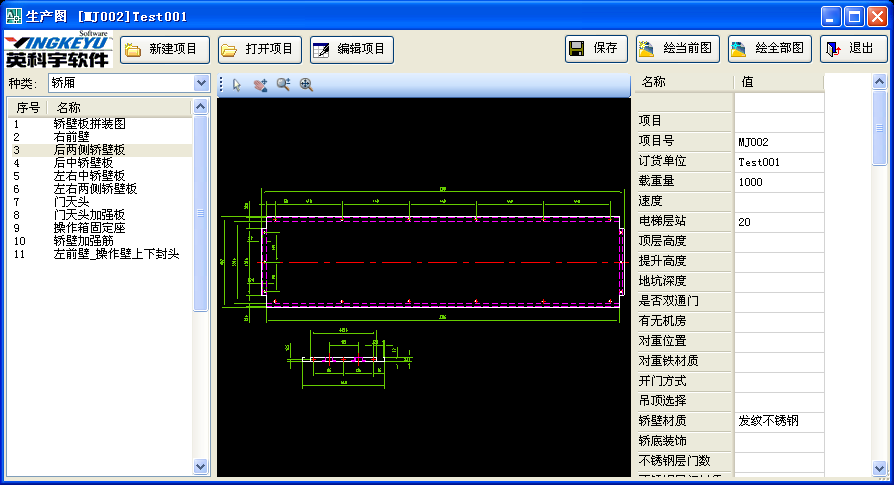This screenshot has height=485, width=894.
Task: Edit the 载重量 value field 1000
Action: click(779, 182)
